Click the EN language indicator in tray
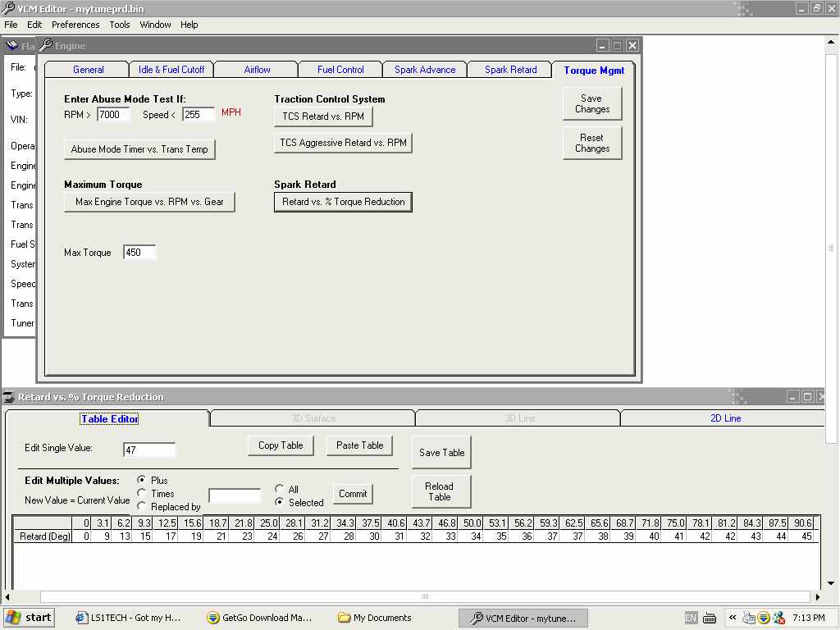840x630 pixels. [x=691, y=618]
